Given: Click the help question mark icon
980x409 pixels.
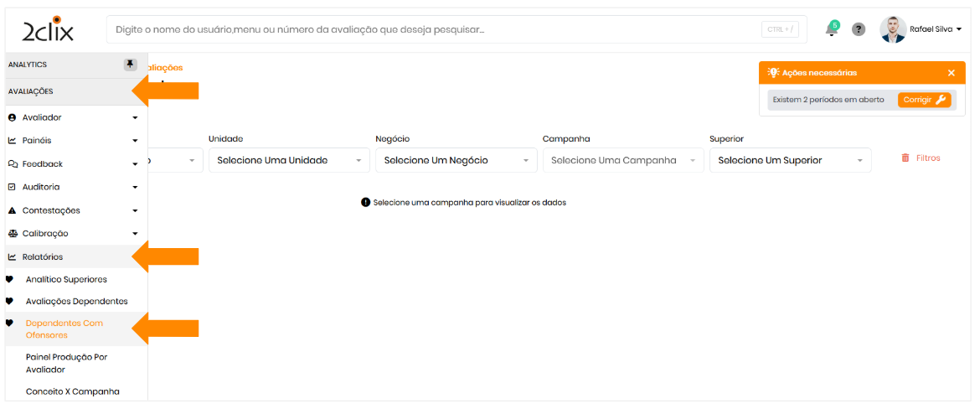Looking at the screenshot, I should click(859, 29).
